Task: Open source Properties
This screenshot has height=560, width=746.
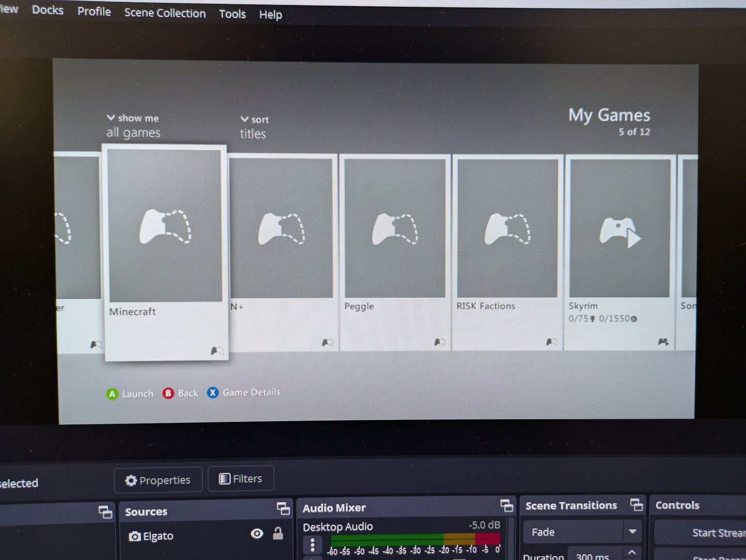Action: pos(158,480)
